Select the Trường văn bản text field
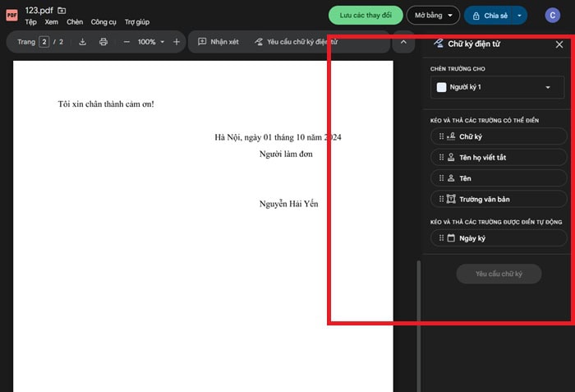The height and width of the screenshot is (392, 575). (x=498, y=199)
